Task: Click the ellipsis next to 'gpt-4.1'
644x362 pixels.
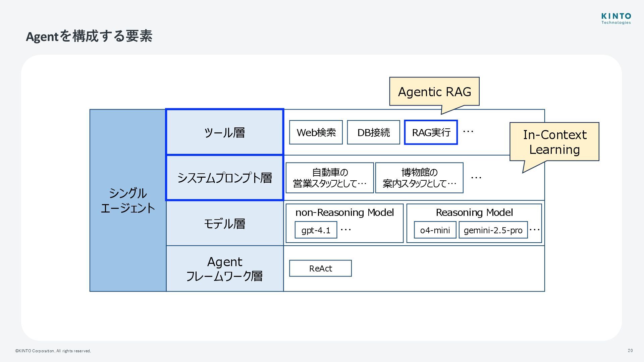Action: tap(346, 230)
